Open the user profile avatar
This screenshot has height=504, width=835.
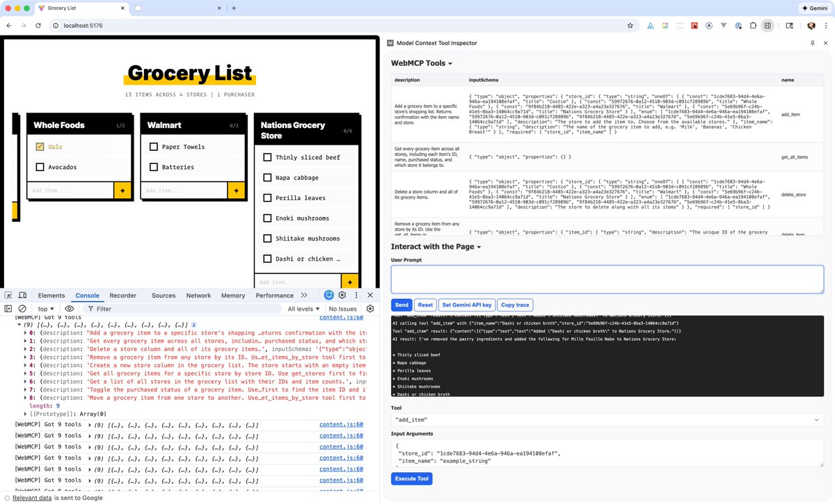point(811,25)
